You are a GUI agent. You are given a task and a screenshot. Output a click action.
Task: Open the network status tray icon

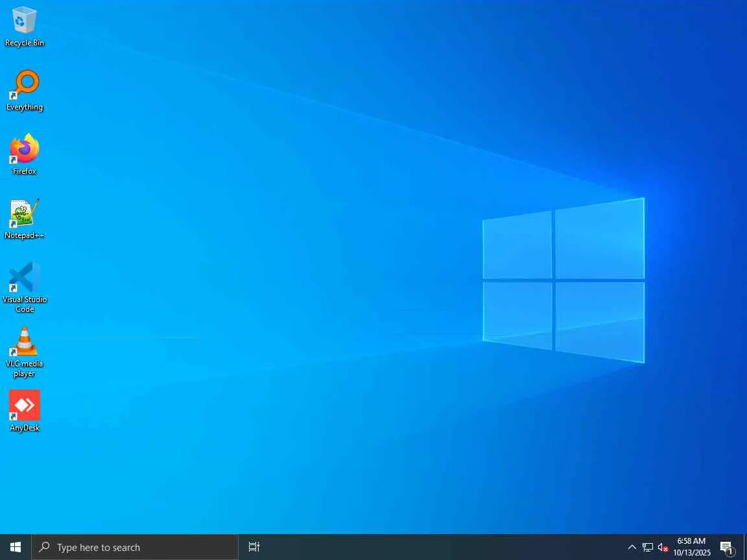tap(647, 547)
